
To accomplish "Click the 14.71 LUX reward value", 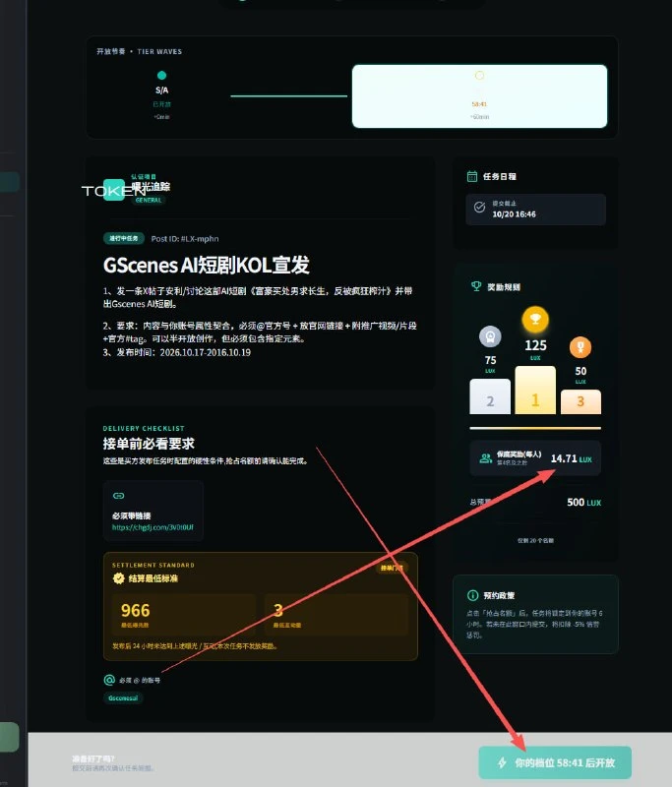I will click(x=571, y=458).
